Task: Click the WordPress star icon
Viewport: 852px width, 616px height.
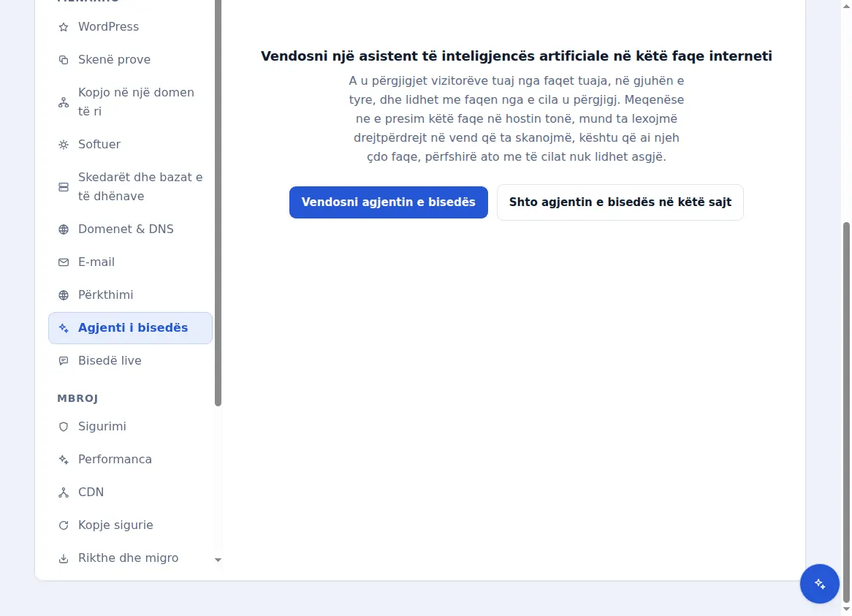Action: tap(64, 27)
